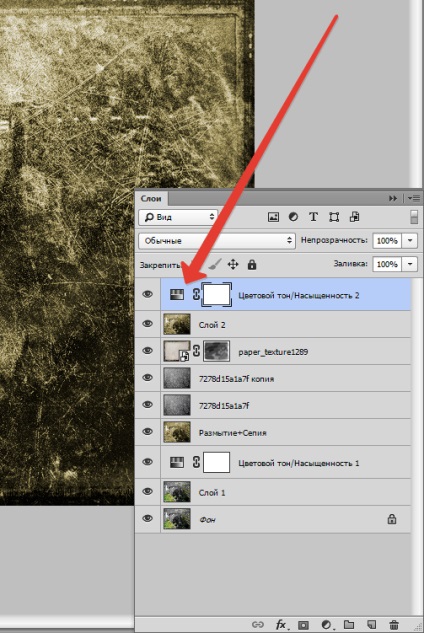Image resolution: width=424 pixels, height=633 pixels.
Task: Open the Layers panel flyout menu
Action: (x=414, y=198)
